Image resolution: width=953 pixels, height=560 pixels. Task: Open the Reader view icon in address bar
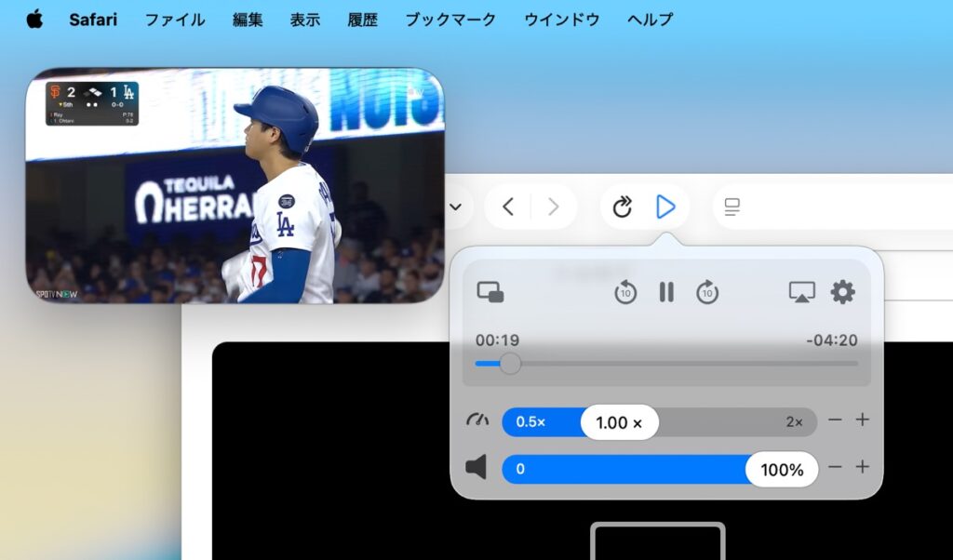[x=732, y=207]
